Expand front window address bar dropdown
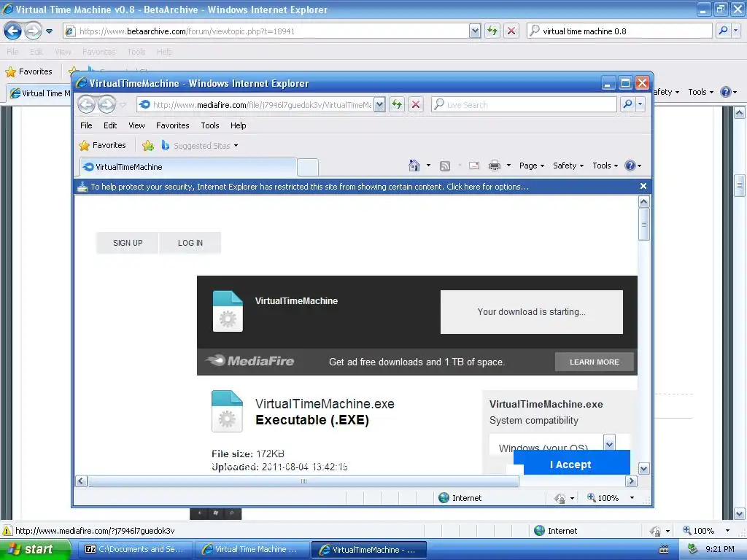 [379, 104]
